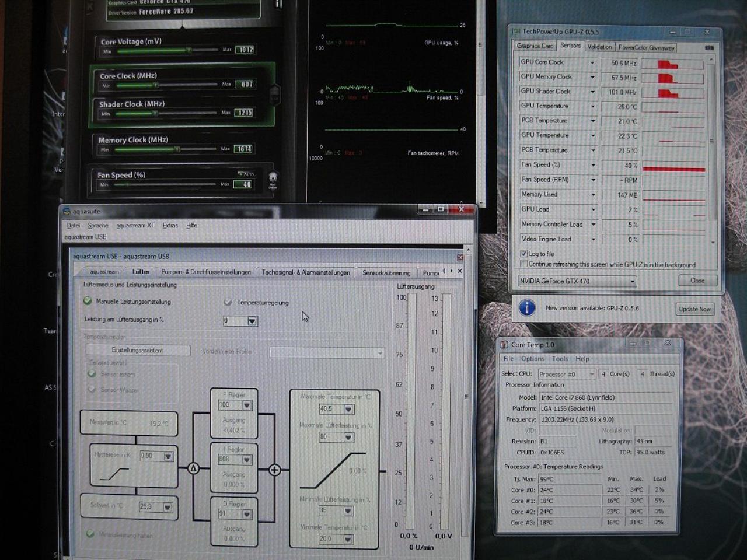This screenshot has width=747, height=560.
Task: Enable continue refreshing in background checkbox
Action: coord(523,264)
